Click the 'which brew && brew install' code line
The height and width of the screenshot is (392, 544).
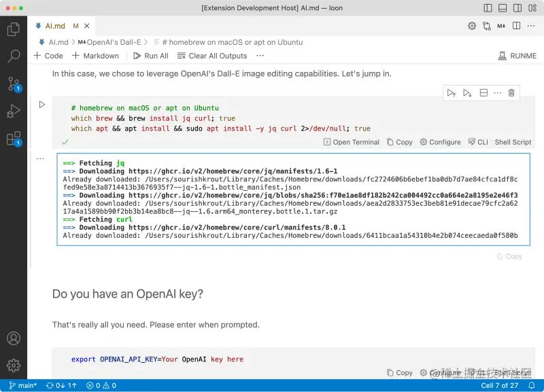153,118
